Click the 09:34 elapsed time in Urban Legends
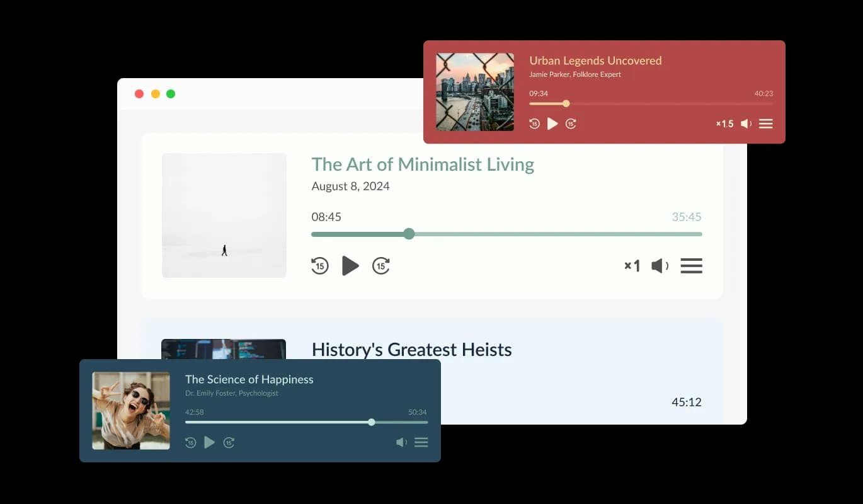The image size is (863, 504). [x=539, y=93]
